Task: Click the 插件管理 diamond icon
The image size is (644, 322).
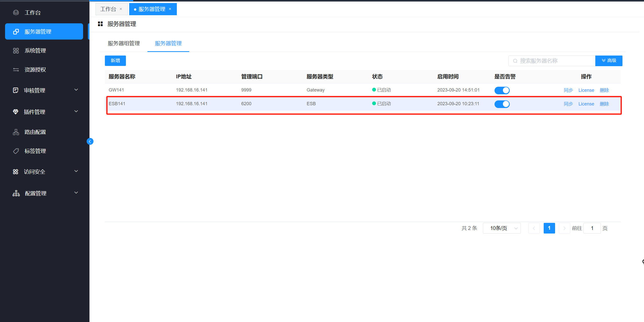Action: click(x=15, y=112)
